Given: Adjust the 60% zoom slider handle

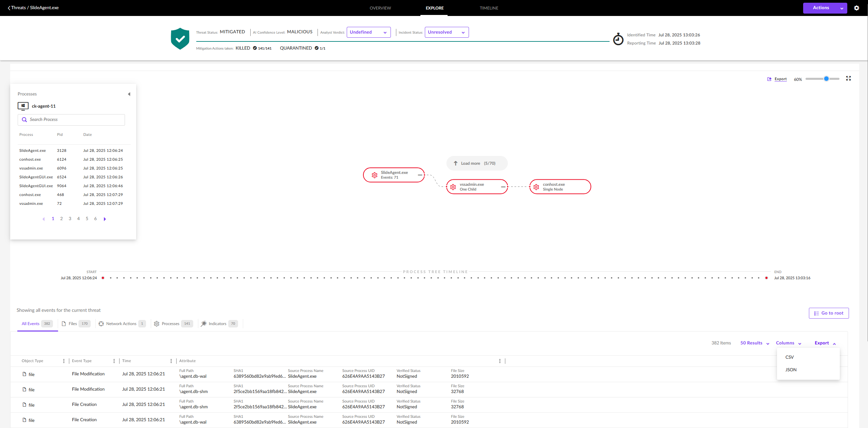Looking at the screenshot, I should coord(826,79).
